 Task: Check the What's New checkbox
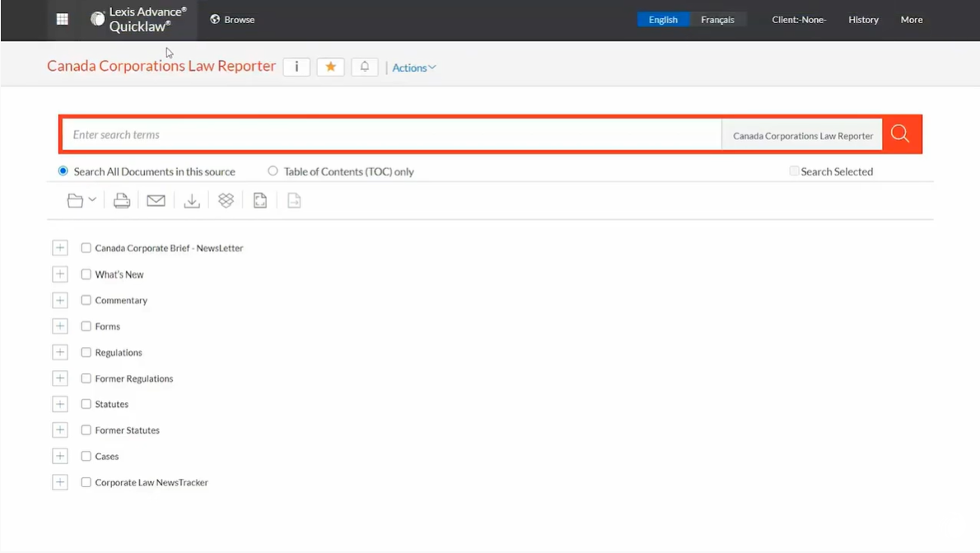pos(86,274)
